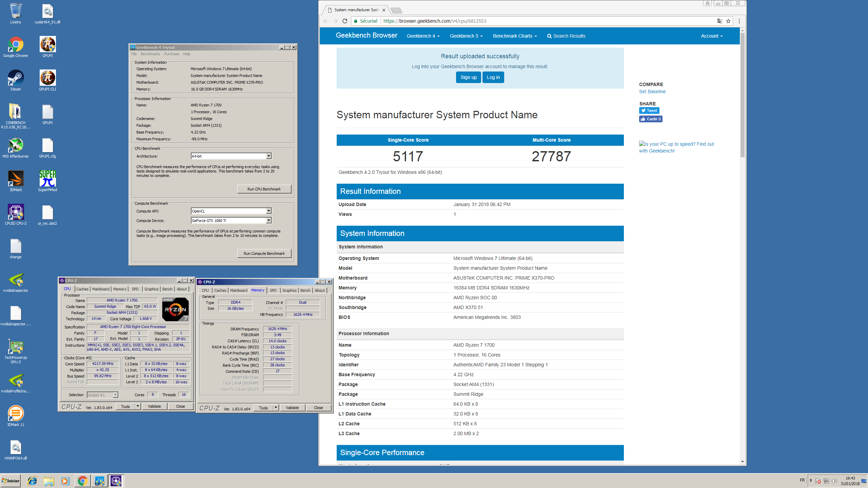
Task: Click the Iniciar start button
Action: coord(11,481)
